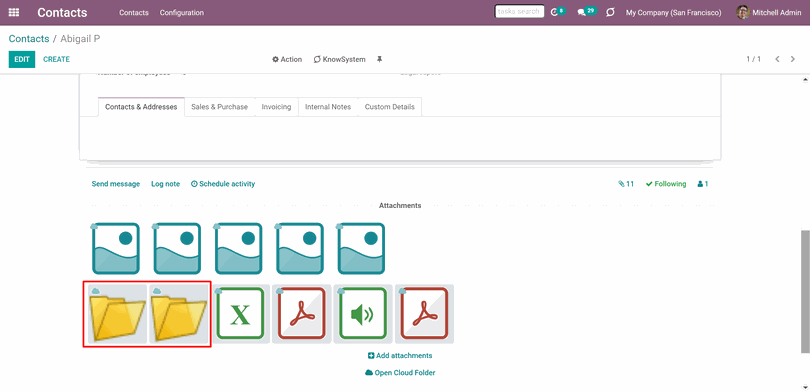The height and width of the screenshot is (391, 810).
Task: Click the 1 / 1 pager counter
Action: point(753,59)
